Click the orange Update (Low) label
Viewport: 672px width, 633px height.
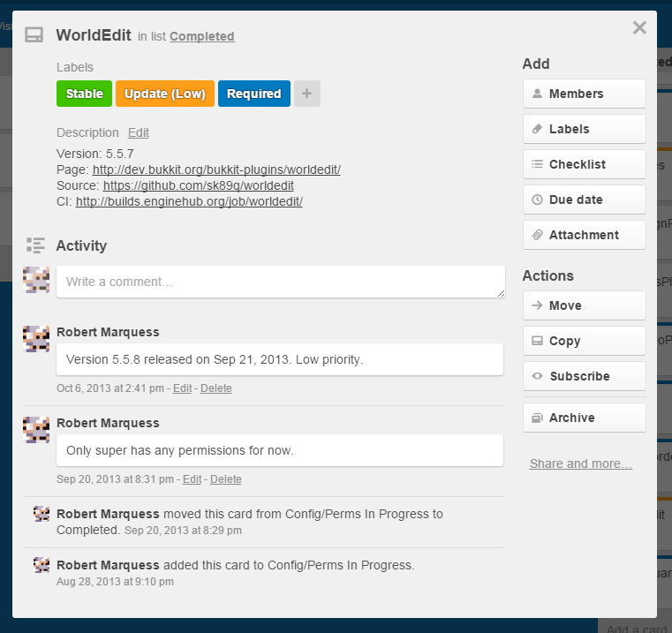[165, 94]
